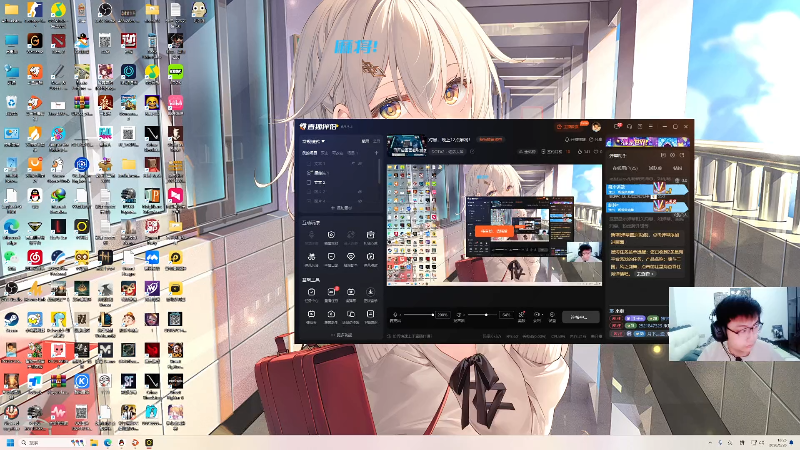
Task: Select the Steam desktop shortcut
Action: [x=11, y=320]
